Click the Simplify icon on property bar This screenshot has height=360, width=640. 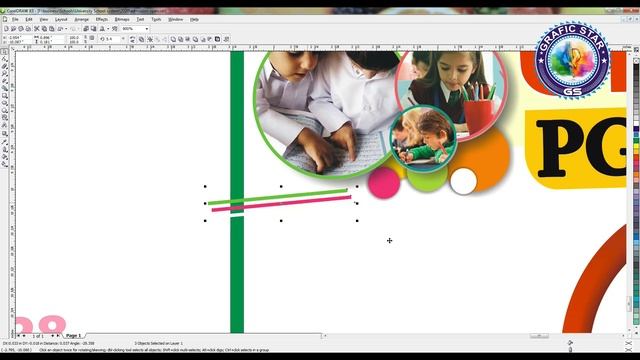point(196,39)
